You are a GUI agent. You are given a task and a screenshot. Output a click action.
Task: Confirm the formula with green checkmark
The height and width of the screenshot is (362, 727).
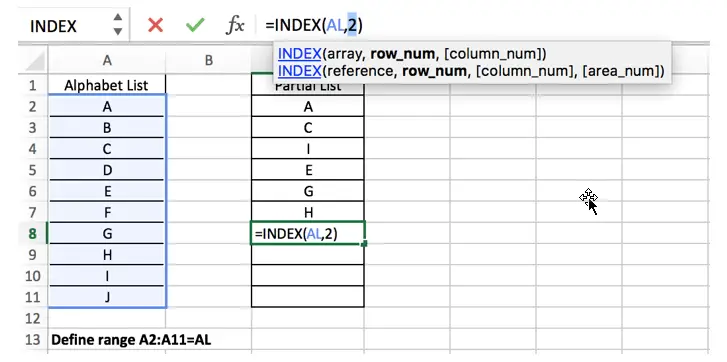pos(195,25)
